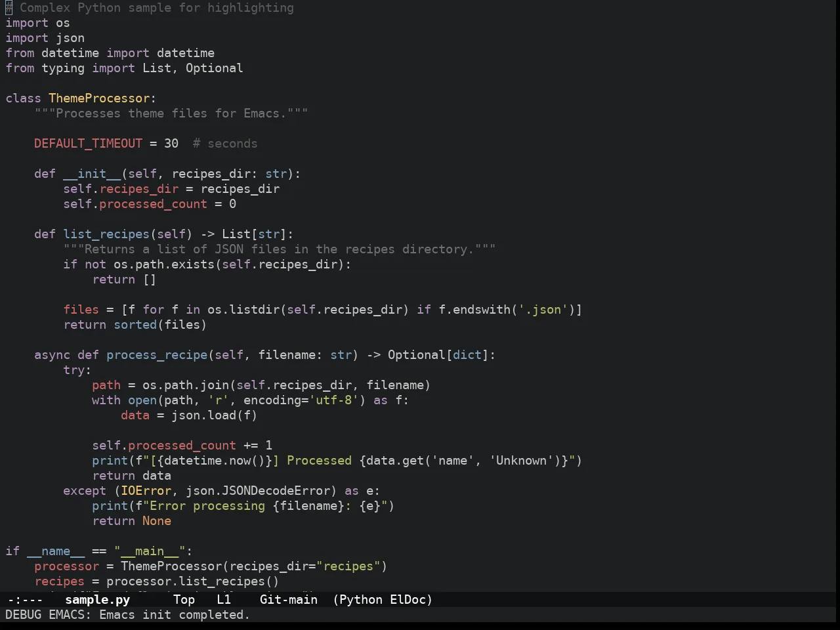Click the Python major mode name

pos(361,600)
